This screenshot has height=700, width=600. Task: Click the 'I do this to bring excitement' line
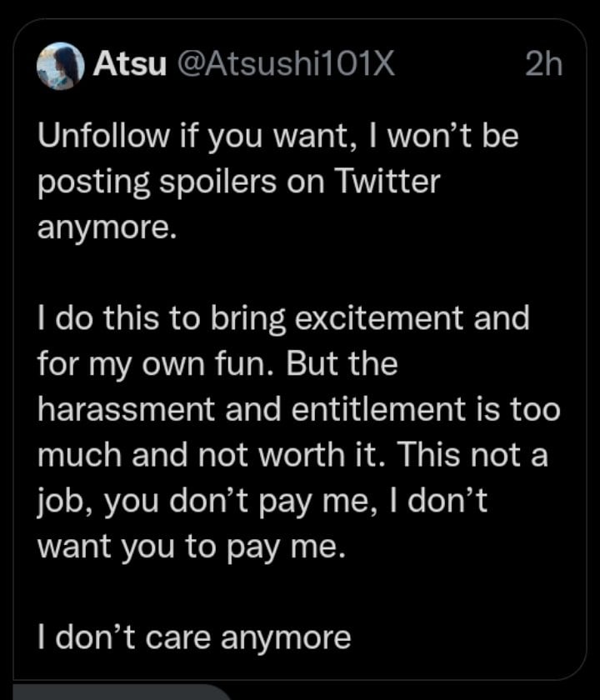pos(283,318)
